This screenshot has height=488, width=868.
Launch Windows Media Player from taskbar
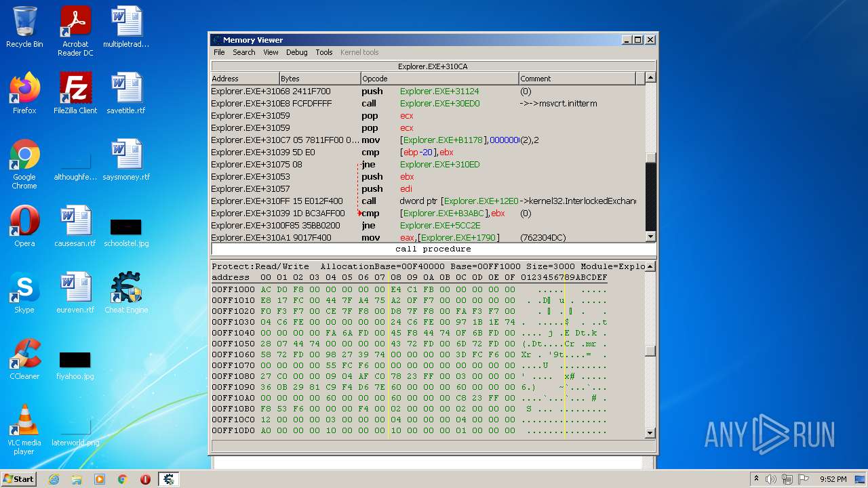pos(100,479)
